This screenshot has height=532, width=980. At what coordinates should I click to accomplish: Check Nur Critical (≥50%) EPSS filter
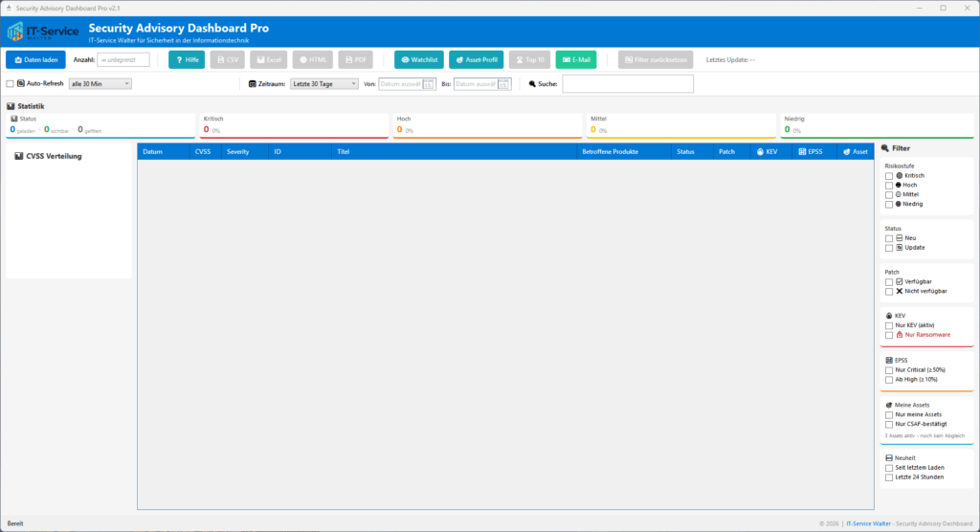click(x=889, y=370)
